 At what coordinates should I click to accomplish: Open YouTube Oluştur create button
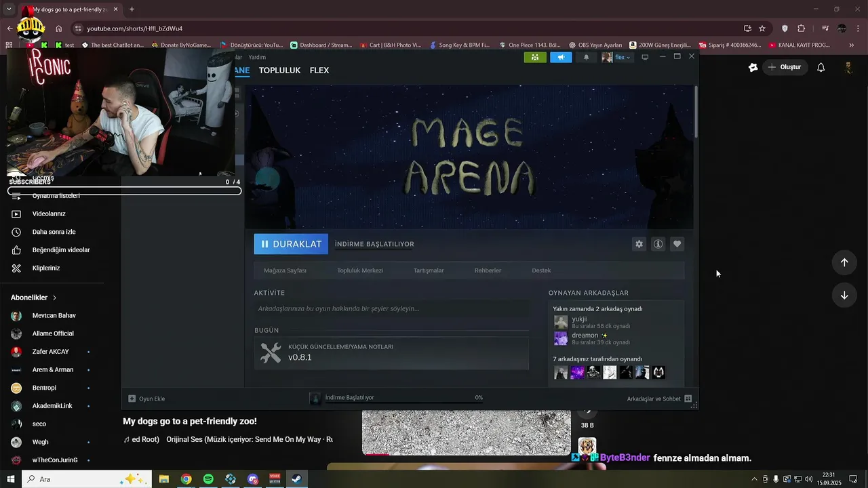click(x=785, y=67)
